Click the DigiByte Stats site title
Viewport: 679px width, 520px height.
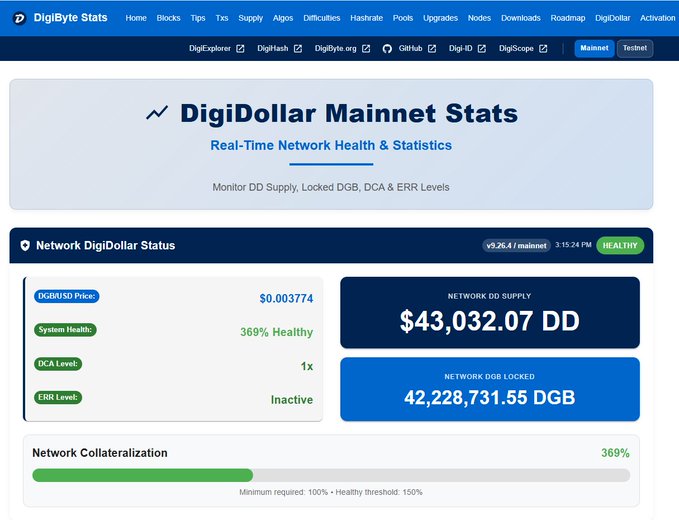pos(71,18)
